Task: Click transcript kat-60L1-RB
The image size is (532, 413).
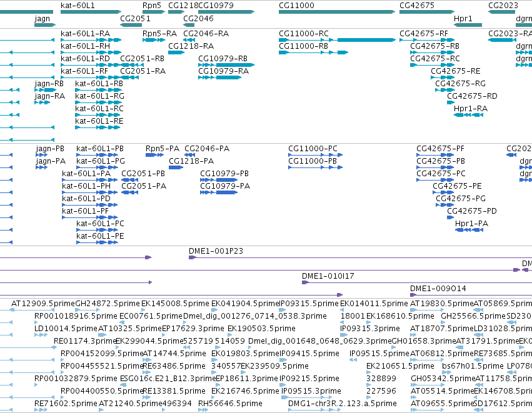Action: 99,84
